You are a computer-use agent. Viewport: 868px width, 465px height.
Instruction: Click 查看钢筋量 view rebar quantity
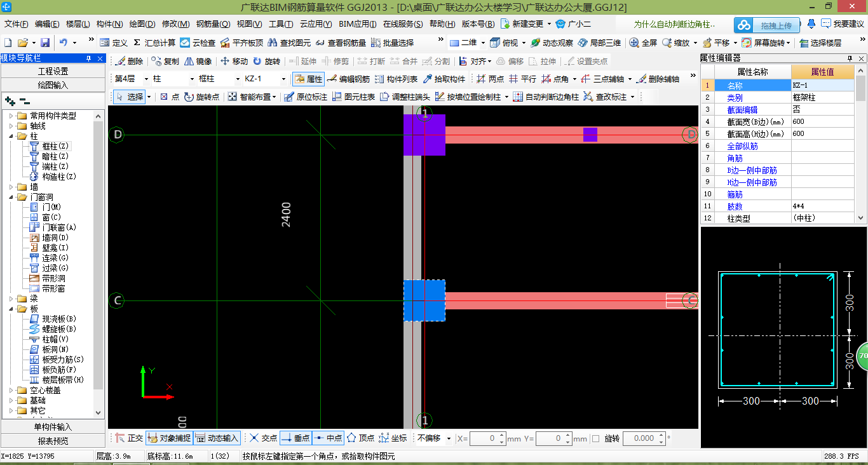341,43
